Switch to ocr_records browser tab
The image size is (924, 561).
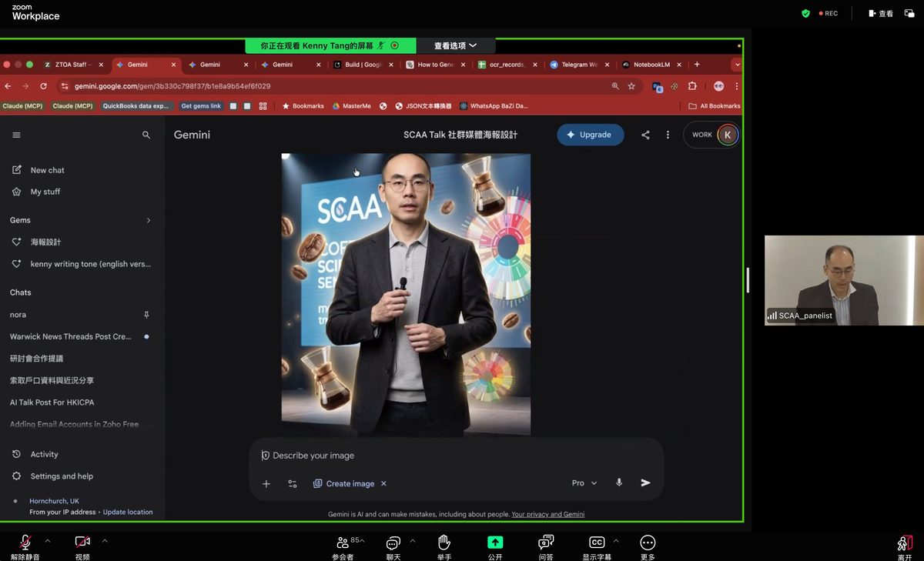[508, 65]
